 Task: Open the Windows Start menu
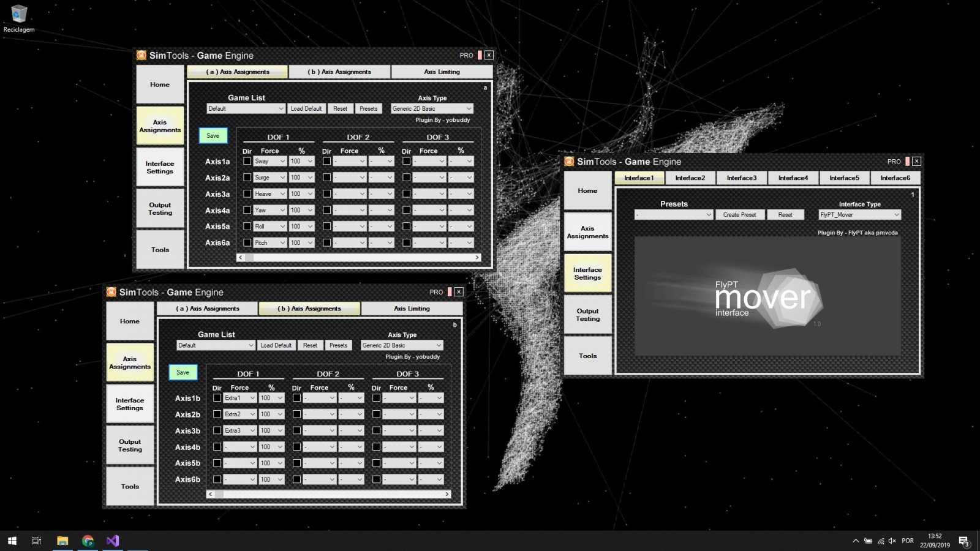click(x=12, y=541)
